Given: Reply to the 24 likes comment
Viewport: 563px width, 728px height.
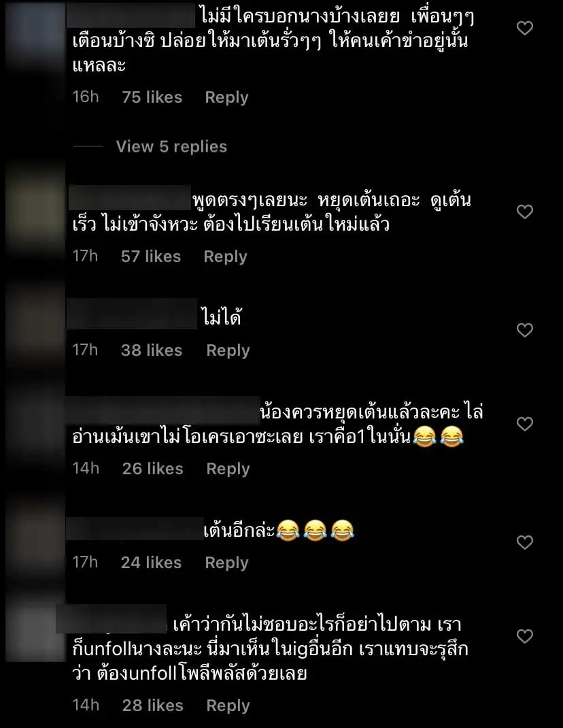Looking at the screenshot, I should (x=226, y=563).
